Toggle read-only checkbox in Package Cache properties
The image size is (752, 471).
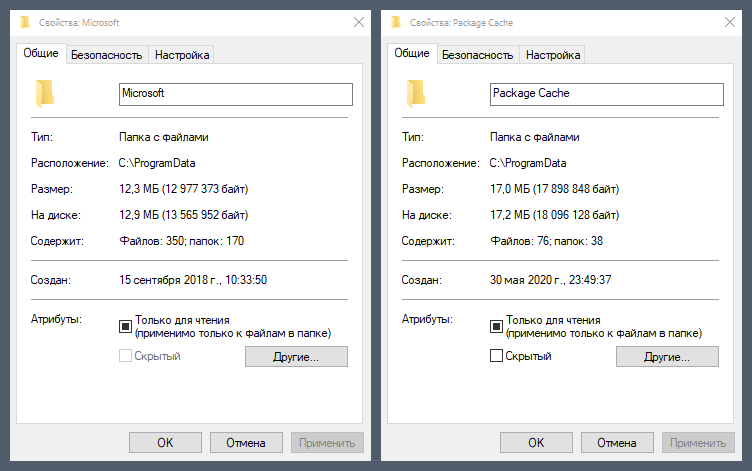point(496,326)
